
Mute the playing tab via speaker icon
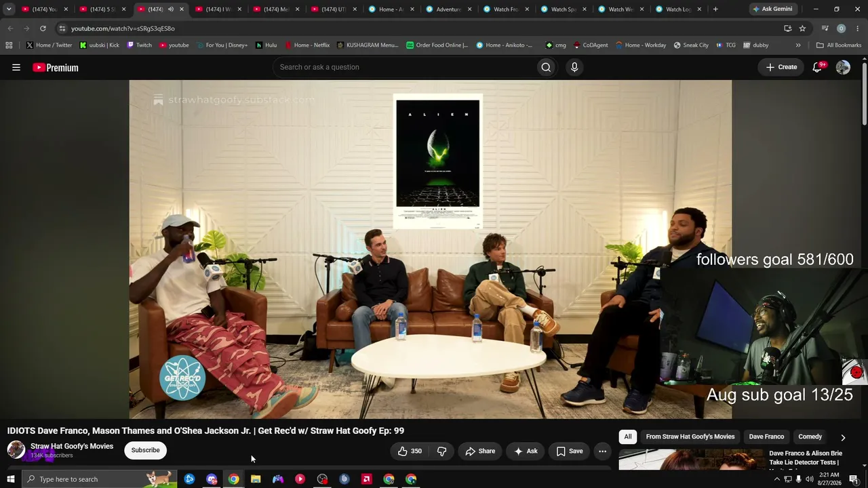pyautogui.click(x=171, y=9)
